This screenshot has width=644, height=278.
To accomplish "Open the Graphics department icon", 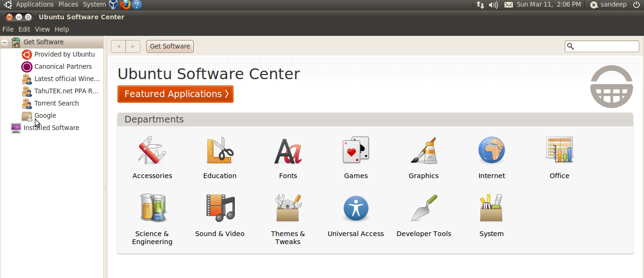I will pos(424,150).
